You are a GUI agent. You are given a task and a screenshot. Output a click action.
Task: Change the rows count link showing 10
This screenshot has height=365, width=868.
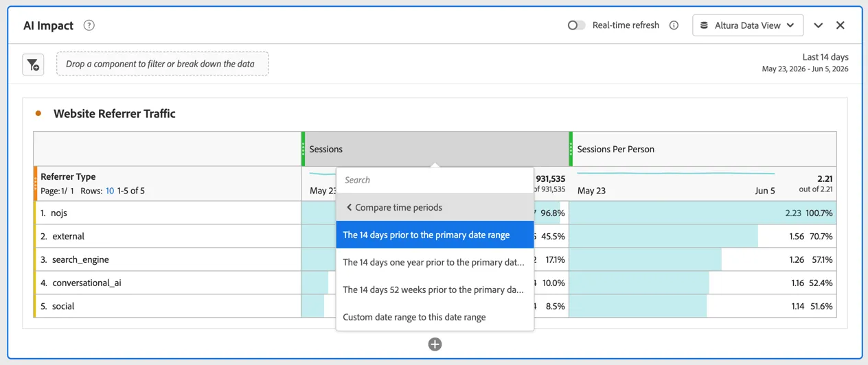click(109, 191)
